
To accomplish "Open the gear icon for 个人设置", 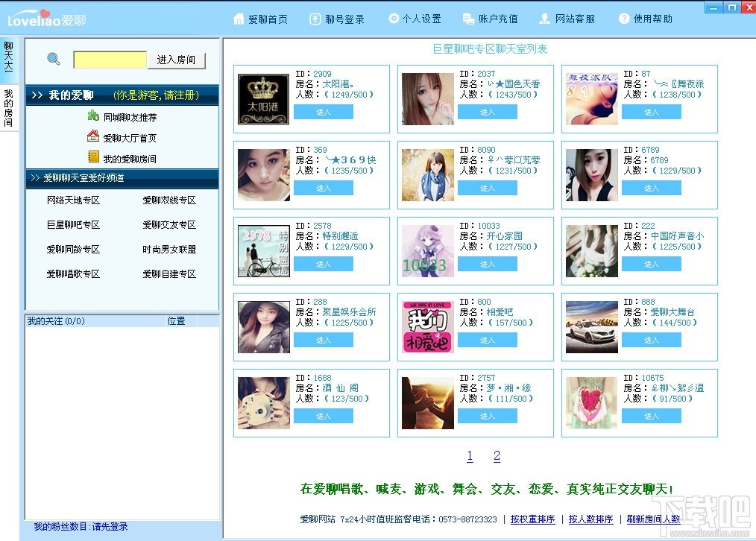I will point(394,19).
